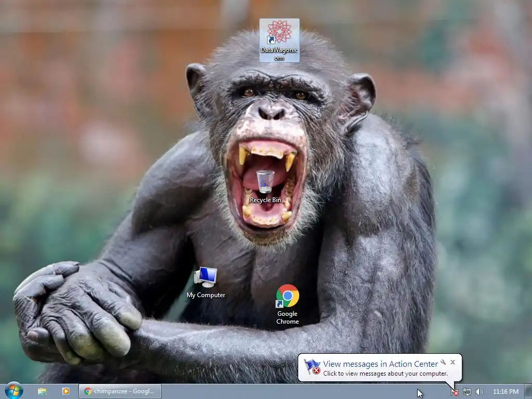Select the Recycle Bin desktop icon
532x399 pixels.
(x=265, y=187)
